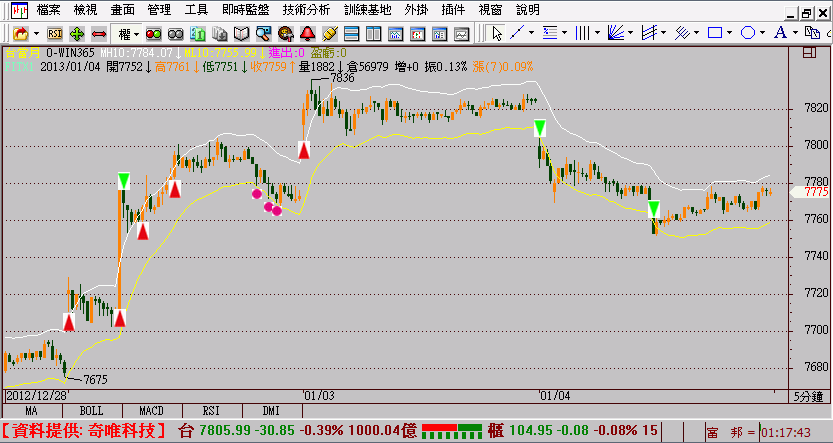Click the green four-way arrow icon
The width and height of the screenshot is (833, 443).
click(x=76, y=33)
